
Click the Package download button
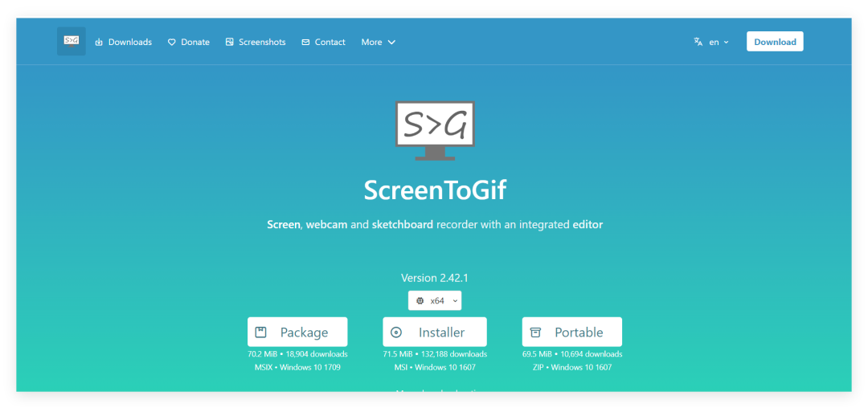pyautogui.click(x=297, y=332)
